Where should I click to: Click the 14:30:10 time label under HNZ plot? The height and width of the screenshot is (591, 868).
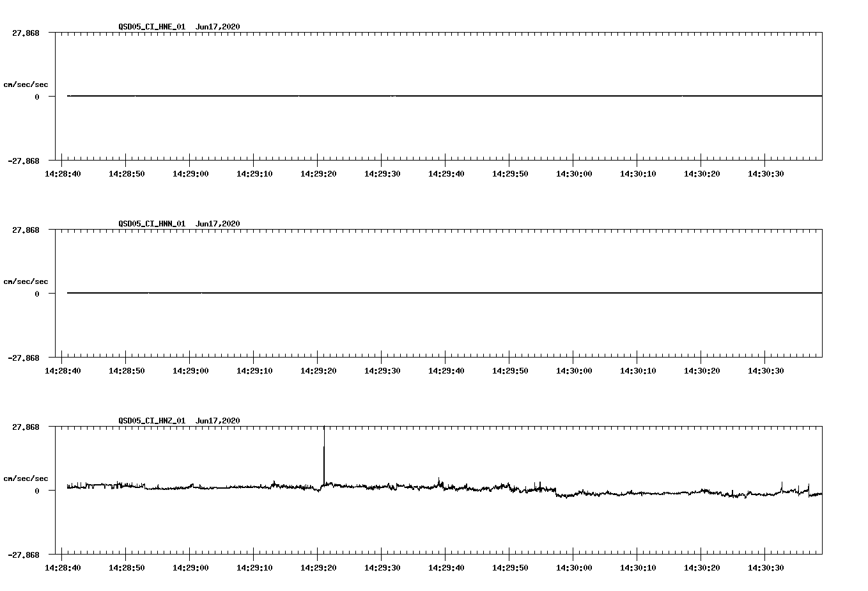coord(638,568)
